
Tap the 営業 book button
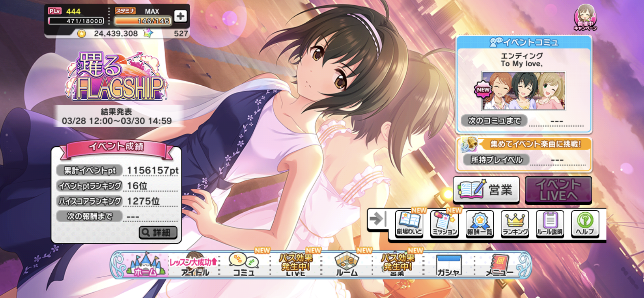486,190
